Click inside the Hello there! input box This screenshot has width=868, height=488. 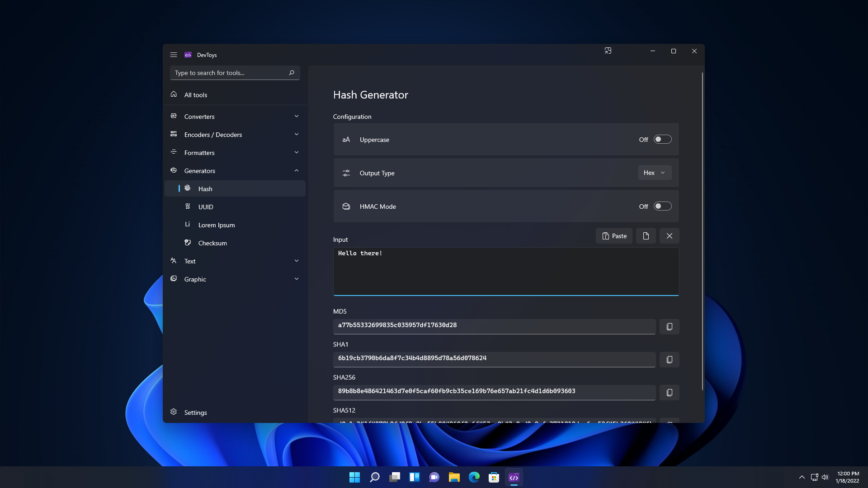click(505, 271)
